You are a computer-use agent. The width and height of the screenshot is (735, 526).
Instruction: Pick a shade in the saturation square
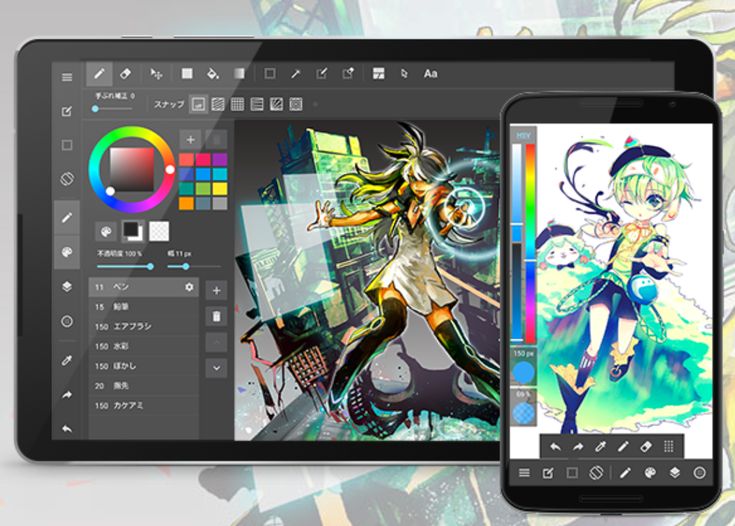[132, 169]
